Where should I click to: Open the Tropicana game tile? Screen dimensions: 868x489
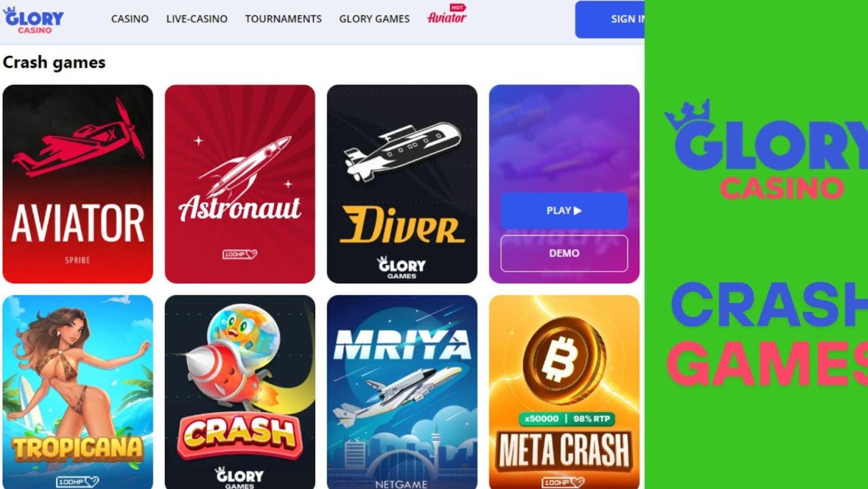pyautogui.click(x=78, y=392)
